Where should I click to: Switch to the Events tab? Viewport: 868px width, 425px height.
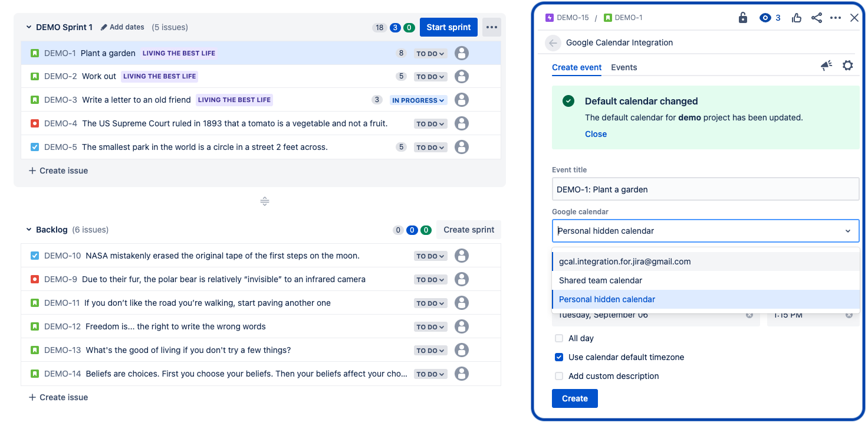pyautogui.click(x=624, y=67)
